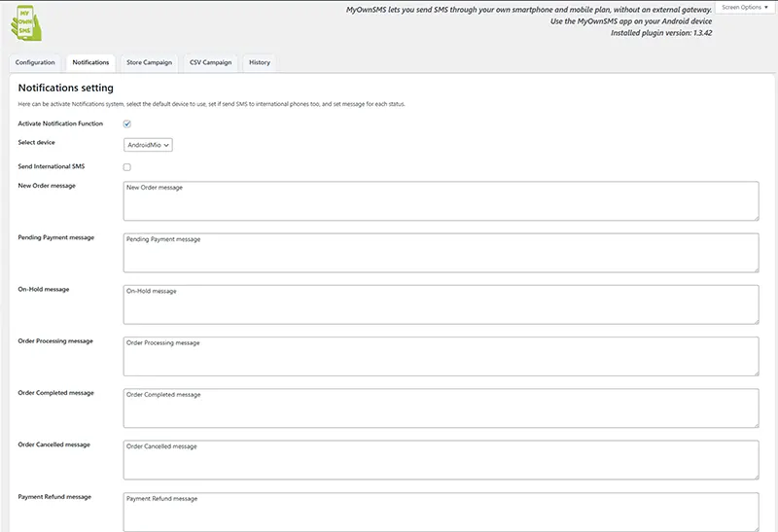Expand the Screen Options panel
The image size is (778, 532).
pos(744,8)
